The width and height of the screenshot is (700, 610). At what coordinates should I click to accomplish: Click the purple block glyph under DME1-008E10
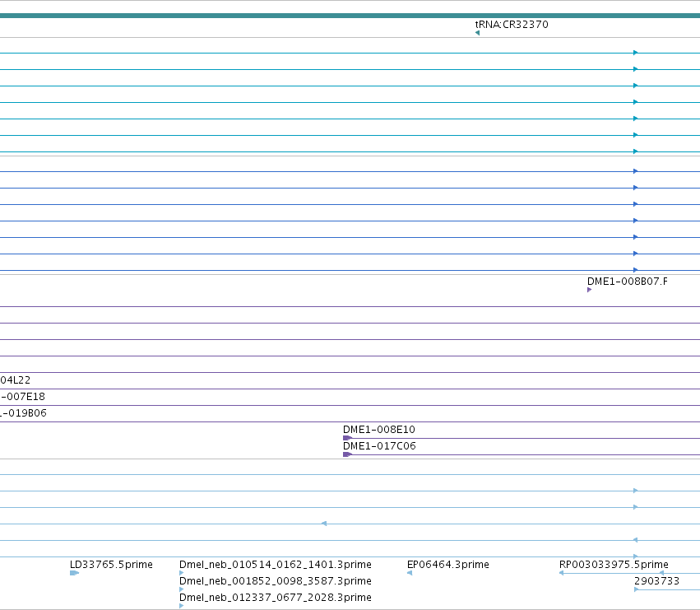click(x=347, y=438)
